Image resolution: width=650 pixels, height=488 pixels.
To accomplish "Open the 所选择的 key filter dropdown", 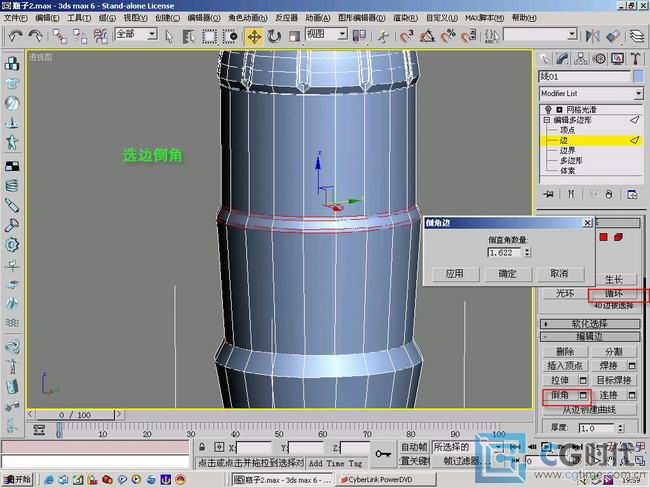I will coord(499,447).
